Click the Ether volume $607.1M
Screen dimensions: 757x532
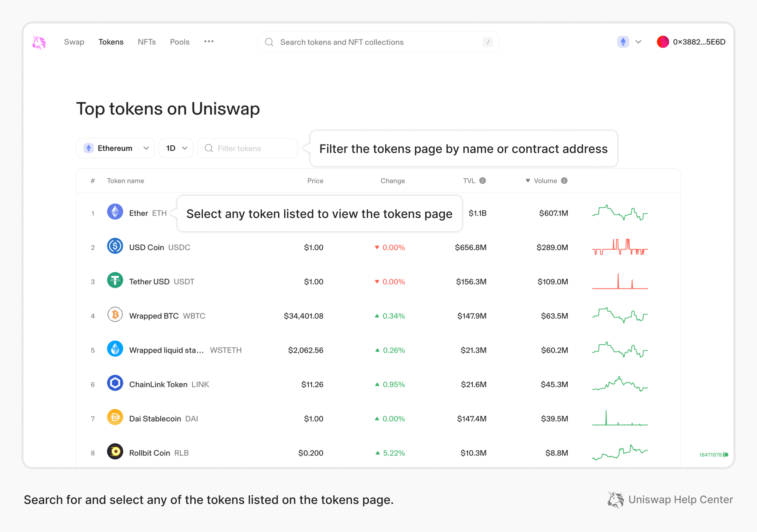click(553, 213)
